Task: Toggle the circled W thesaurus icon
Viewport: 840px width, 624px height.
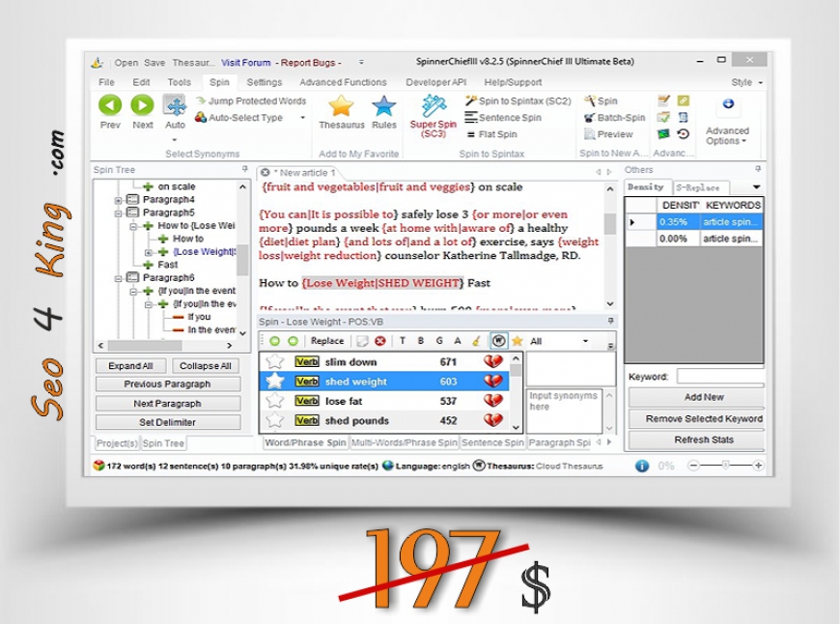Action: pyautogui.click(x=498, y=341)
